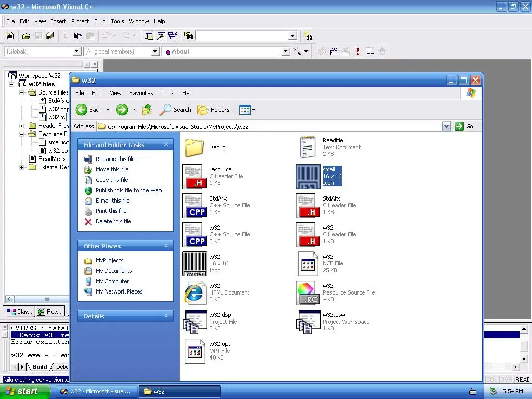Click the clock in the system tray

click(x=512, y=391)
